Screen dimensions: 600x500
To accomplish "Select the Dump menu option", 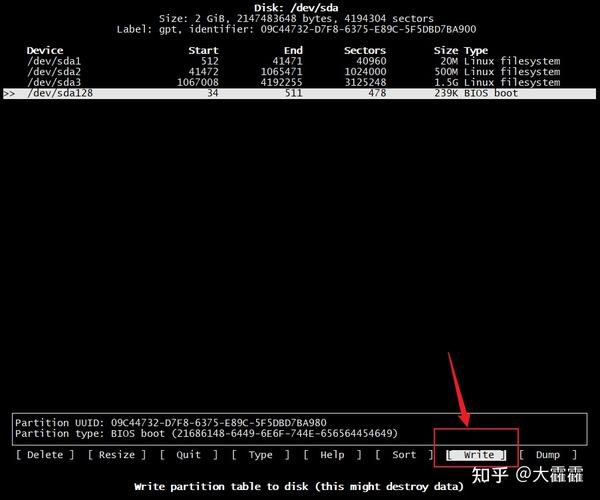I will pos(548,455).
